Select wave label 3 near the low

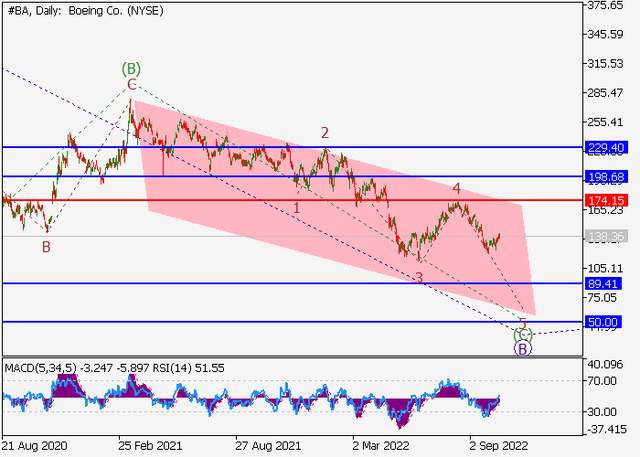coord(419,277)
